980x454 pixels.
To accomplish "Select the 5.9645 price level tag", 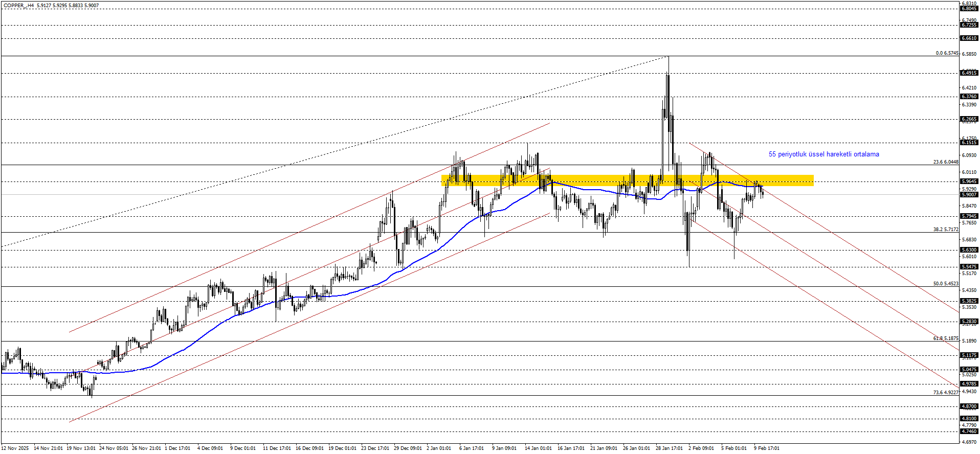I will tap(969, 181).
